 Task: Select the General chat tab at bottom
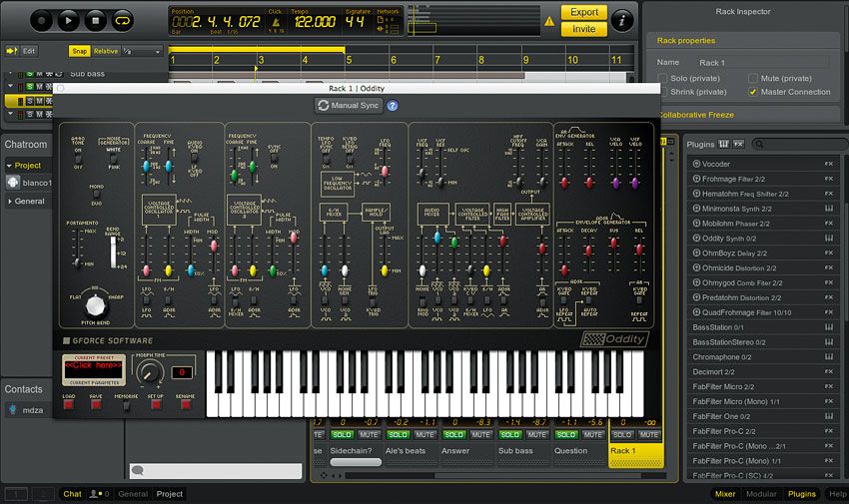133,494
